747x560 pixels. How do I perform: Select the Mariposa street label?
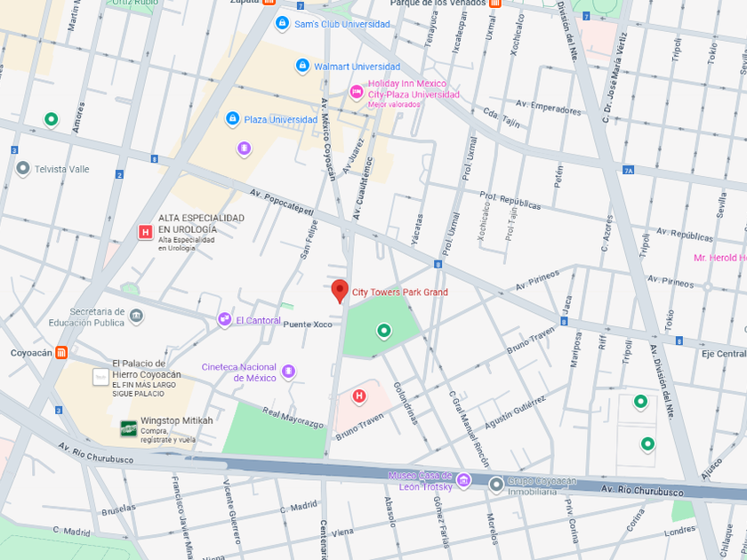tap(576, 349)
